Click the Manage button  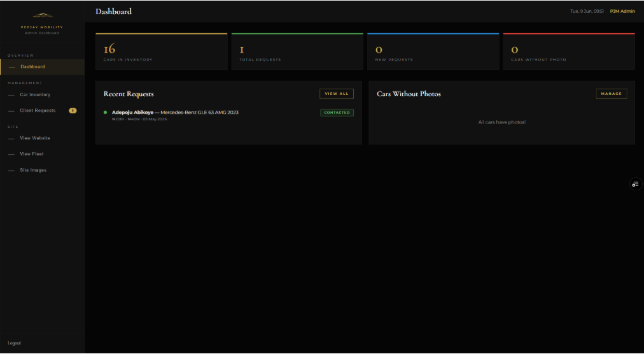[611, 94]
